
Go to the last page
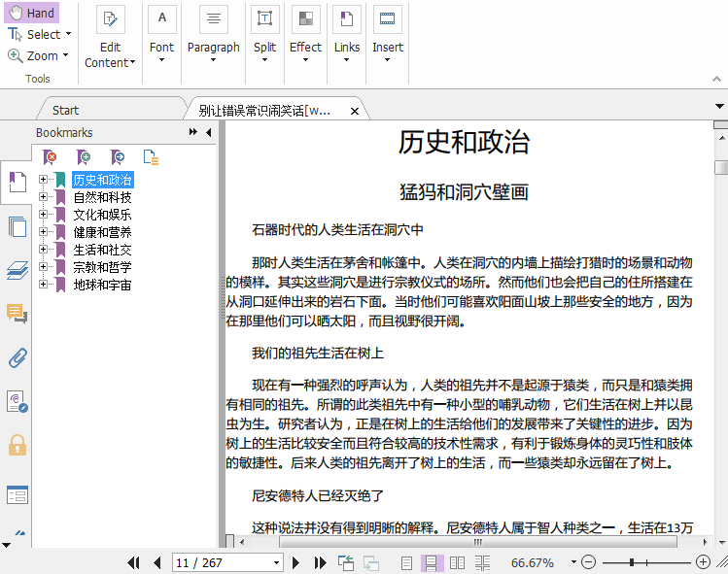tap(321, 562)
